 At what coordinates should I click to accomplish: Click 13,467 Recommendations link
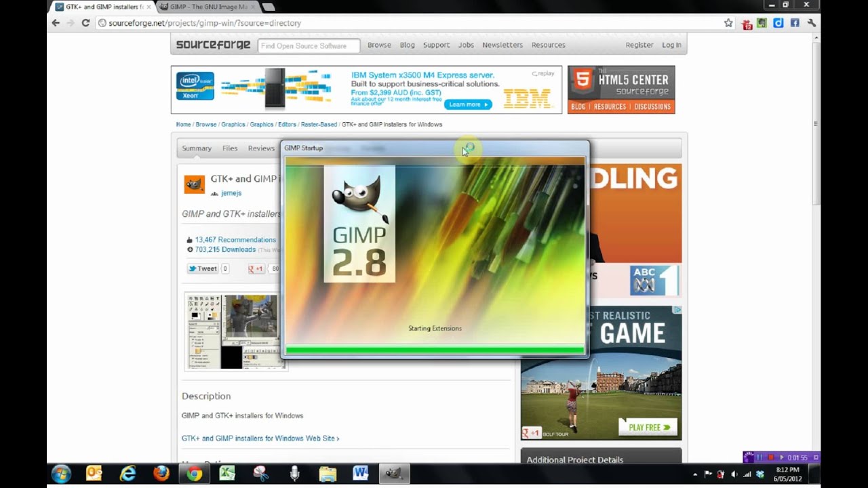[x=235, y=240]
